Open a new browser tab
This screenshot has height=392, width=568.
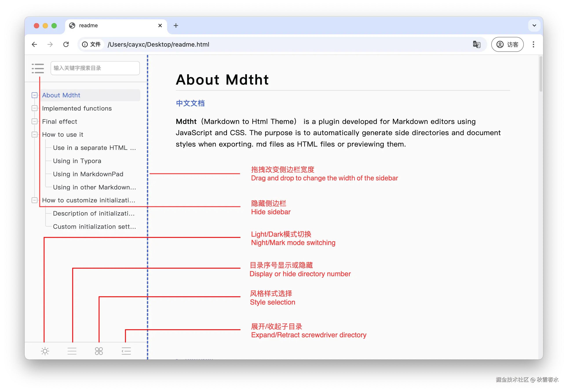[176, 25]
